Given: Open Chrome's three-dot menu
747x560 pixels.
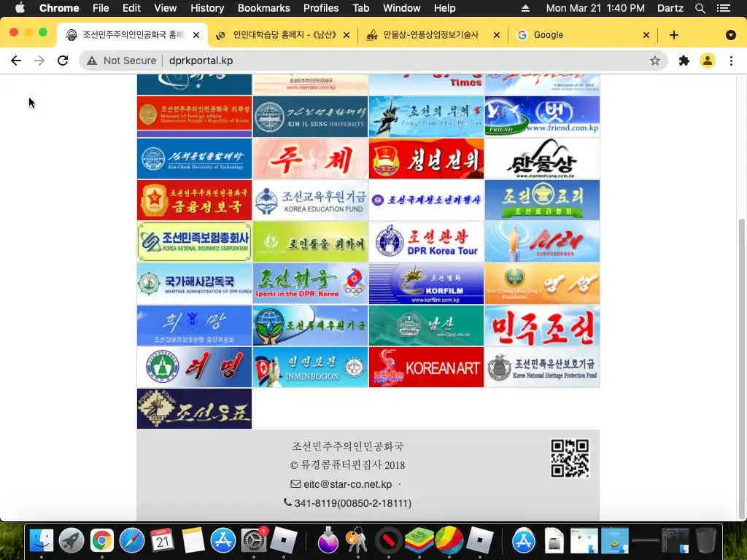Looking at the screenshot, I should tap(731, 61).
